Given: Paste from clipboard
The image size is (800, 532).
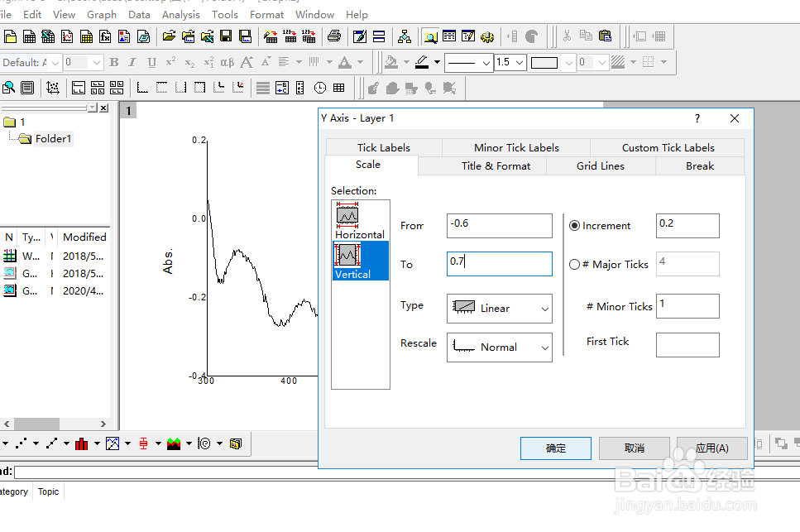Looking at the screenshot, I should [605, 36].
